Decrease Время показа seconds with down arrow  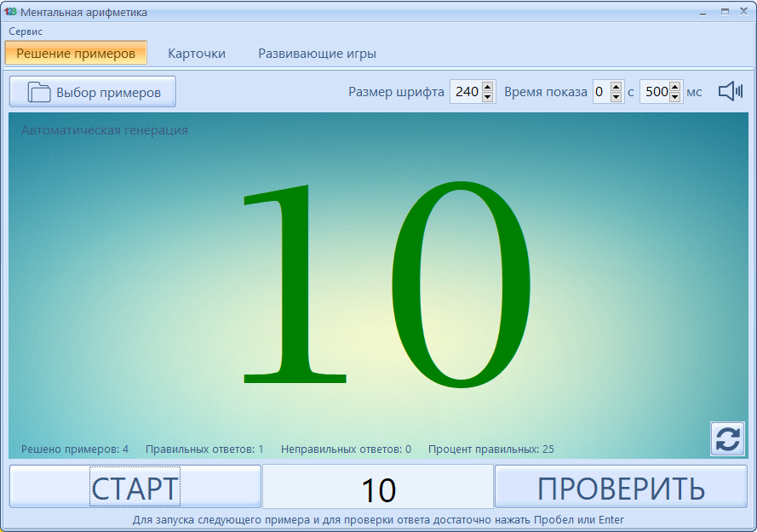point(616,96)
